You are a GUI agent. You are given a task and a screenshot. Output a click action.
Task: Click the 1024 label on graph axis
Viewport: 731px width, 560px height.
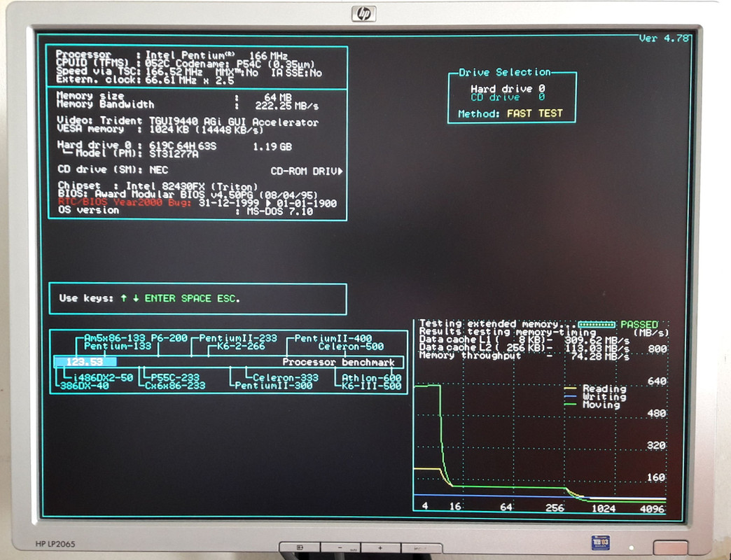(604, 508)
